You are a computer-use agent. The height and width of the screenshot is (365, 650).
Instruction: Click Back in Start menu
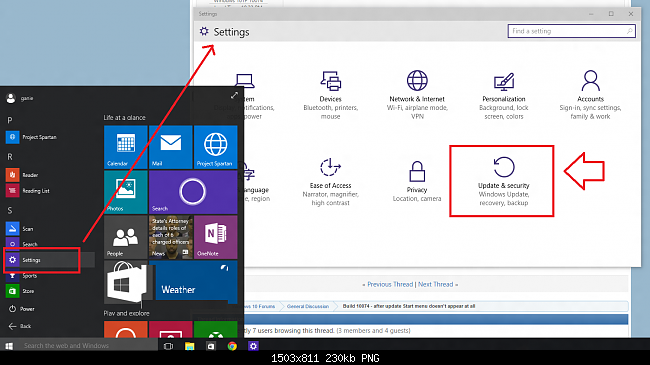19,326
